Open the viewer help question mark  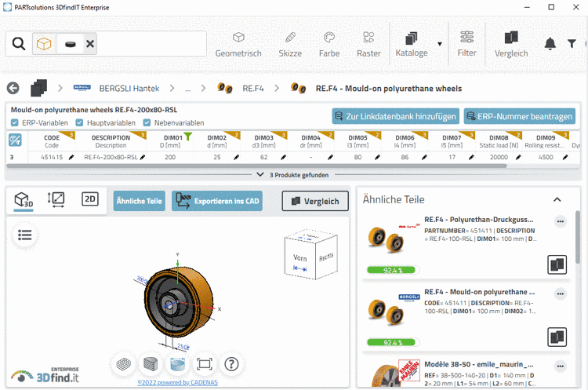point(231,364)
